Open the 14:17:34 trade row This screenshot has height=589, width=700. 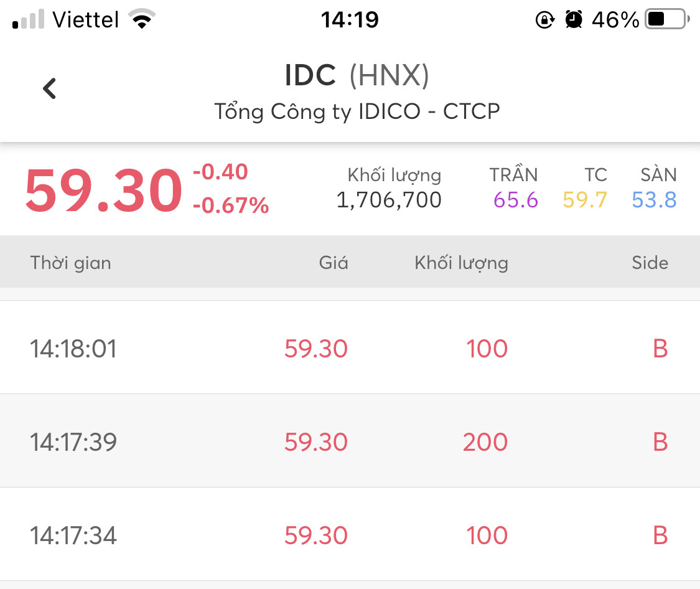pos(350,535)
